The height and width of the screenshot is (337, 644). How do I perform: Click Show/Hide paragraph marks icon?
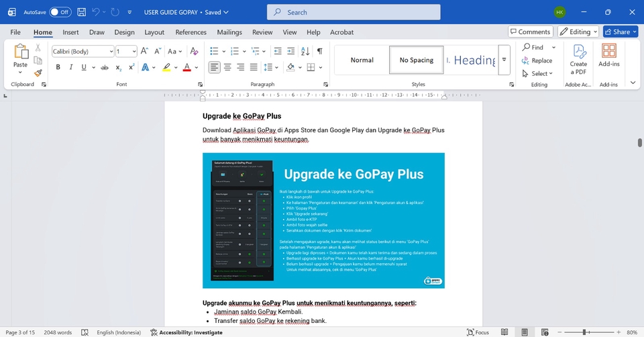[x=319, y=51]
